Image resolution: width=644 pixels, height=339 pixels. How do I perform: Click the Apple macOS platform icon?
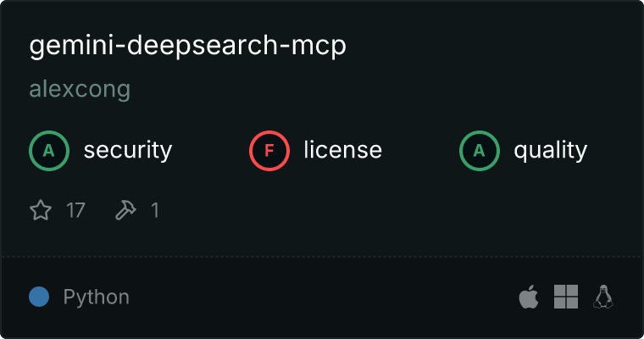coord(529,297)
